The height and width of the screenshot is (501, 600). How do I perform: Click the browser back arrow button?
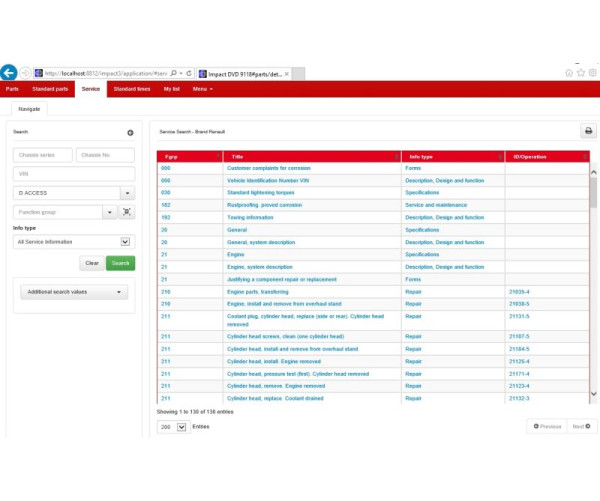coord(9,73)
